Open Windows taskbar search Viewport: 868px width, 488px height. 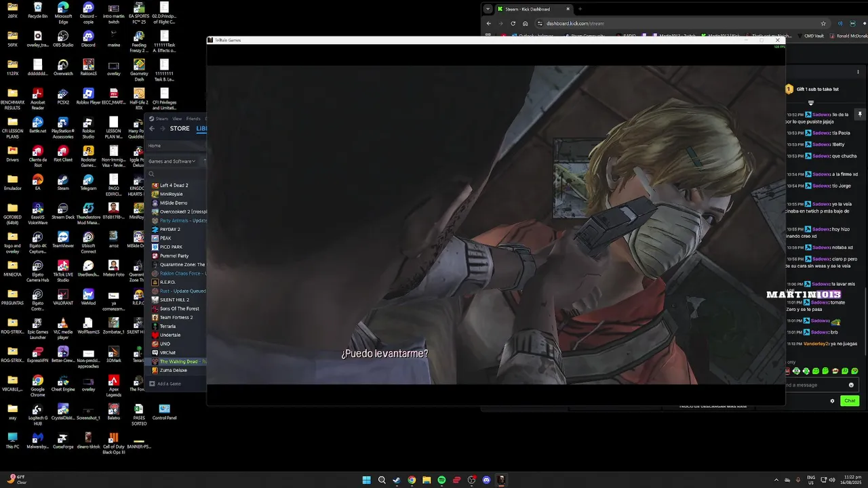[382, 480]
